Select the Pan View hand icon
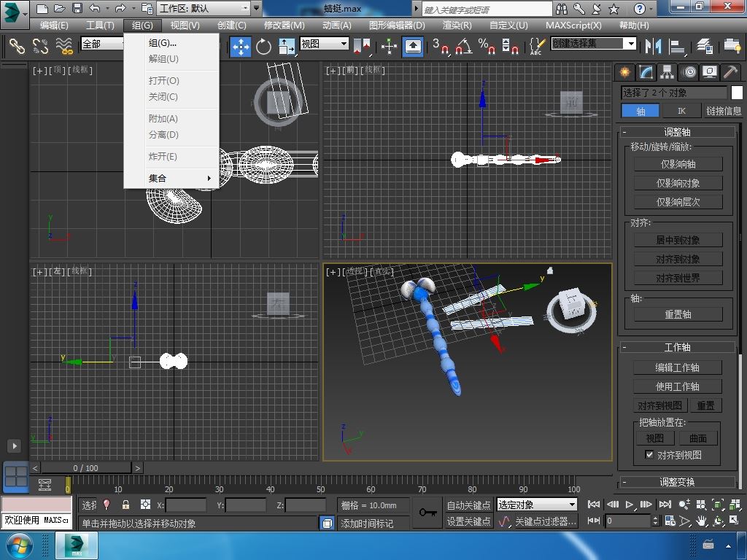This screenshot has height=560, width=747. pyautogui.click(x=701, y=521)
